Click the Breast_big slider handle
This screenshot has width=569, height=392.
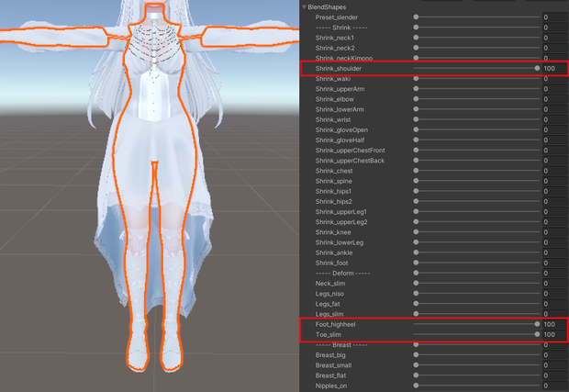pos(416,355)
